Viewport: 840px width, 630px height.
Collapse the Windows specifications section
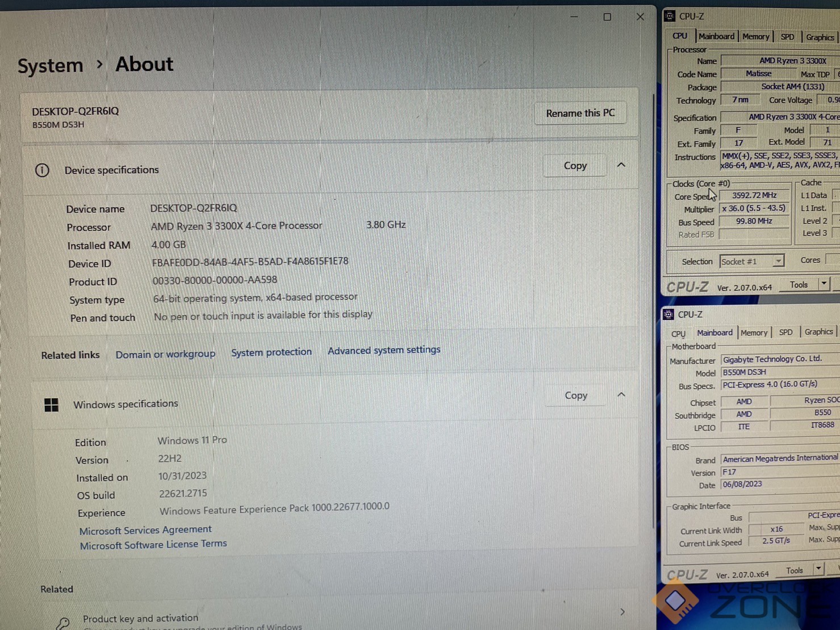[x=621, y=395]
